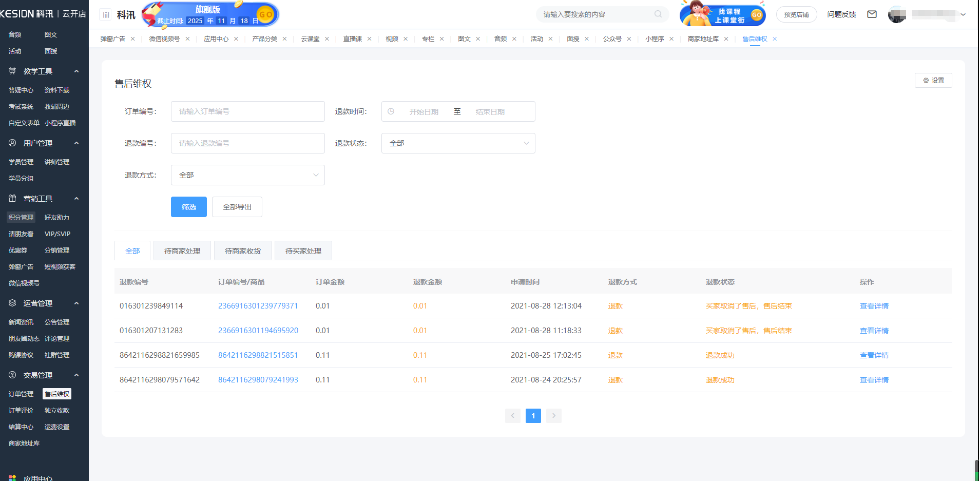980x481 pixels.
Task: Click the 运营管理 operations management icon
Action: click(x=12, y=303)
